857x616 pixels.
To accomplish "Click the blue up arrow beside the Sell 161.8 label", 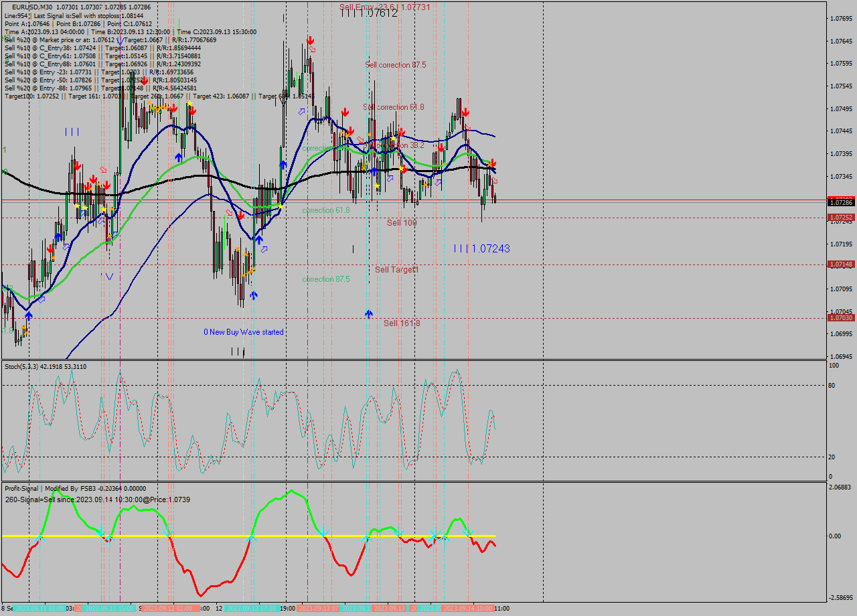I will [368, 313].
